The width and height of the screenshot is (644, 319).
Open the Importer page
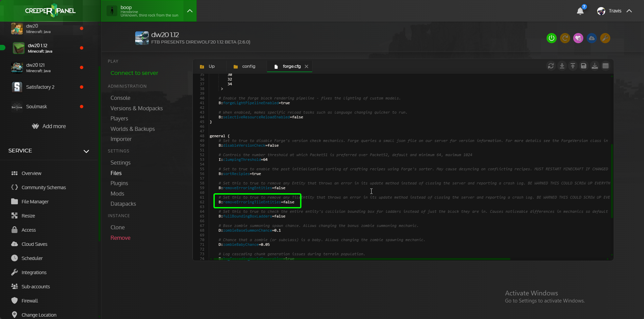(121, 139)
